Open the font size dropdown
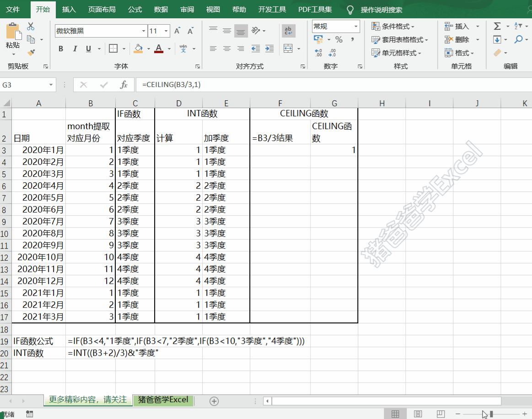Screen dimensions: 532x419 [166, 31]
